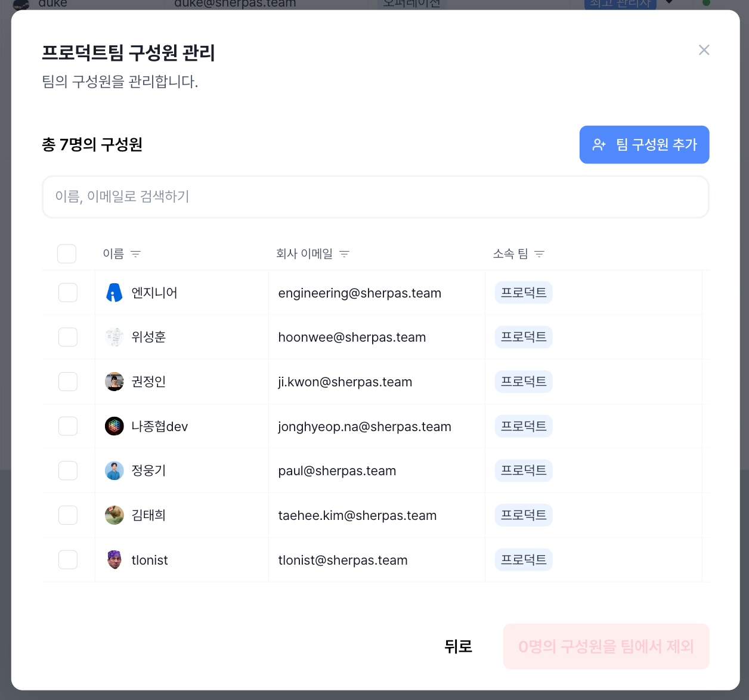
Task: Click the 뒤로 back button
Action: pyautogui.click(x=458, y=646)
